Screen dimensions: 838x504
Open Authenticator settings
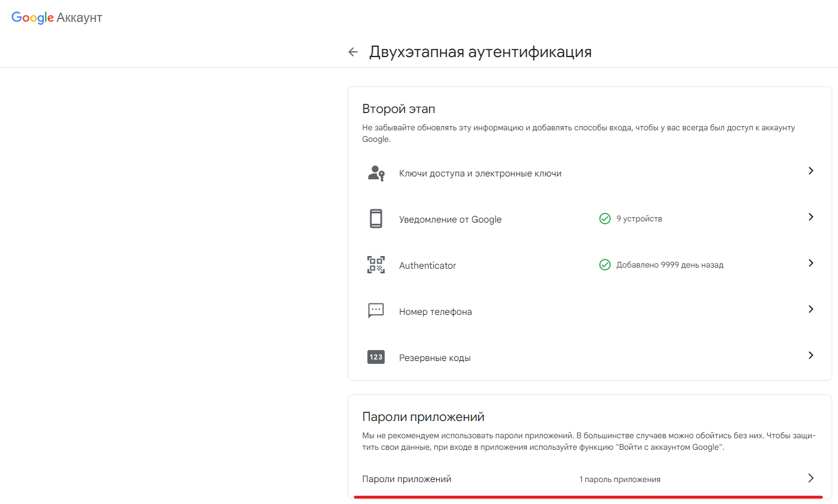589,265
